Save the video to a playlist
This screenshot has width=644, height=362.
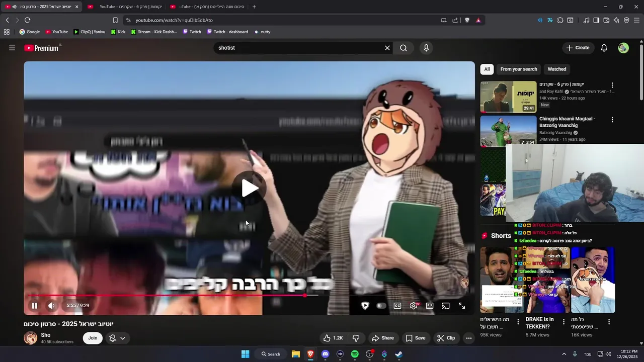click(416, 338)
